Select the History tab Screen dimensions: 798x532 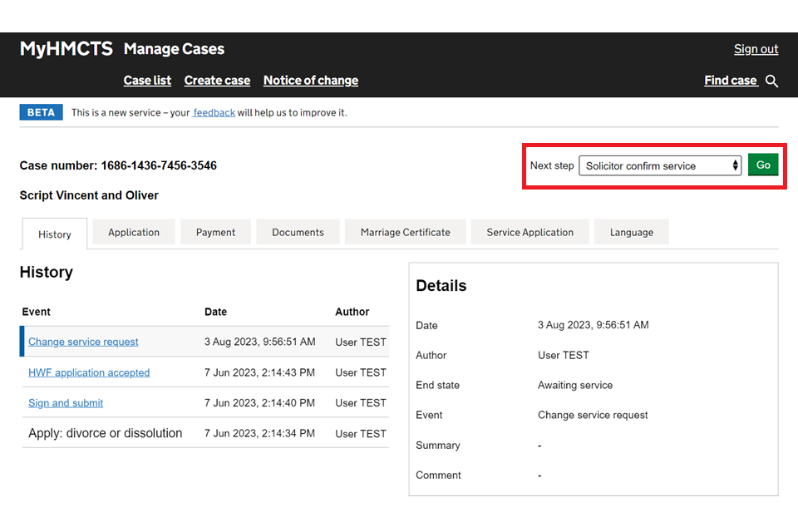click(55, 234)
